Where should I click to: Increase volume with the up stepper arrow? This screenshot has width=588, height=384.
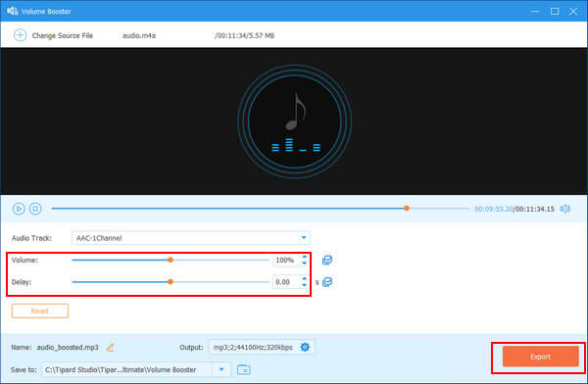(304, 257)
